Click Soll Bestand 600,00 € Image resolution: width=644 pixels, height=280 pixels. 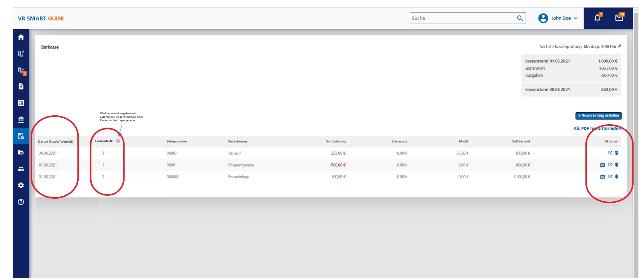pyautogui.click(x=523, y=165)
